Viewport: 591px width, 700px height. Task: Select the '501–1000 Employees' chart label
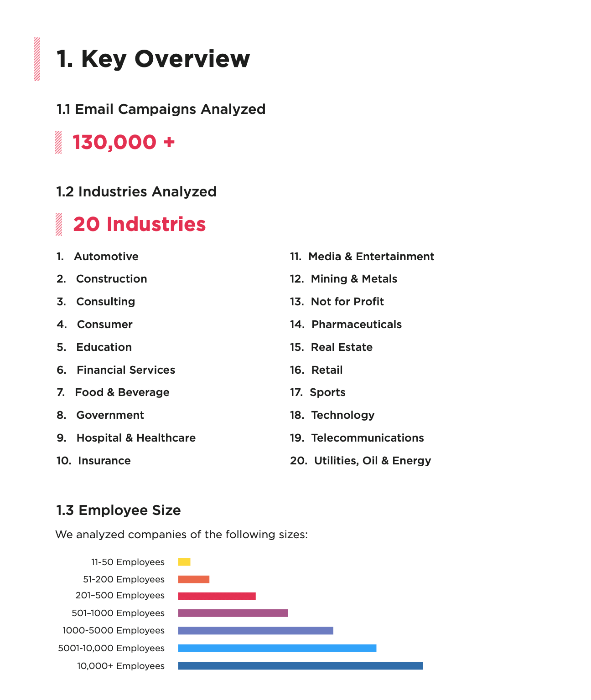[x=118, y=613]
